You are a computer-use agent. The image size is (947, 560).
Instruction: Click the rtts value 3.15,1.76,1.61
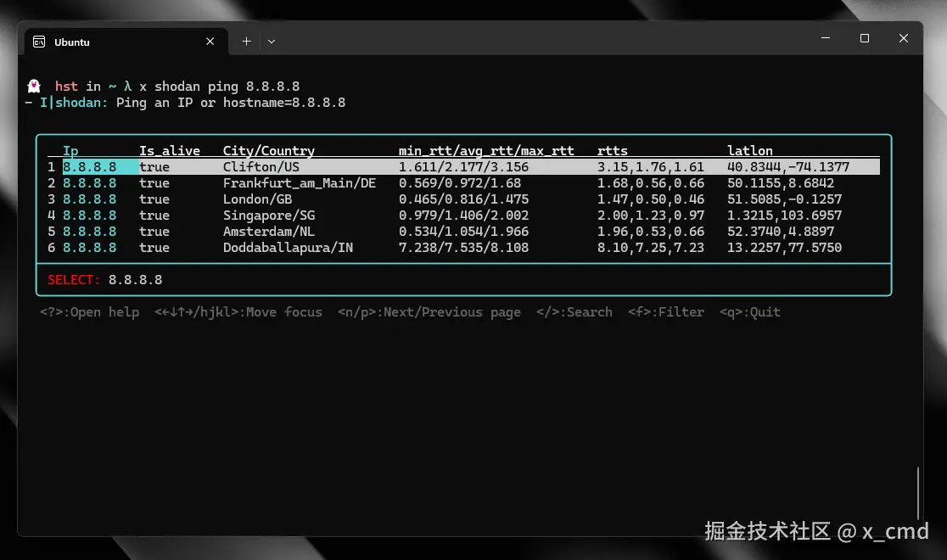(x=651, y=167)
